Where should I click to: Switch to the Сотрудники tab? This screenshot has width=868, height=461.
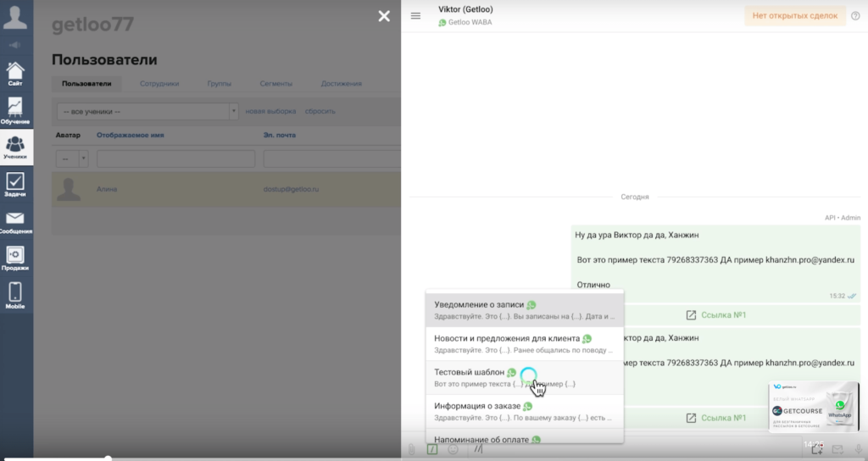pyautogui.click(x=159, y=84)
